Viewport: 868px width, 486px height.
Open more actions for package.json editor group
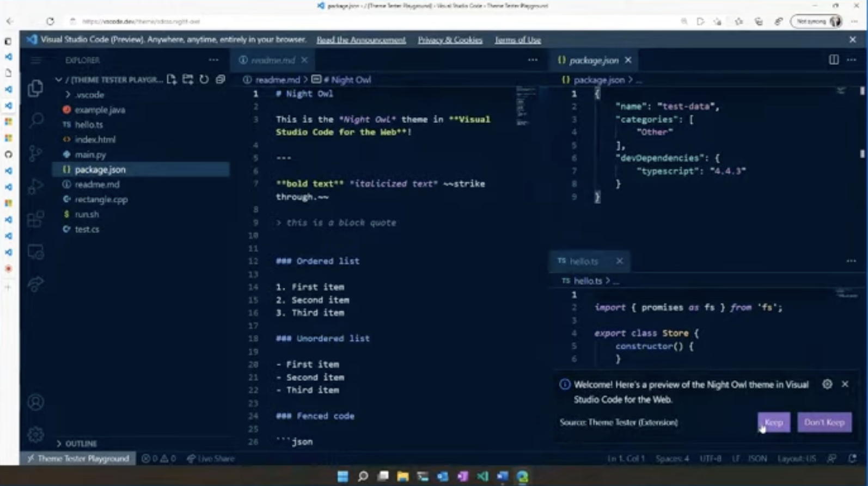pos(852,60)
